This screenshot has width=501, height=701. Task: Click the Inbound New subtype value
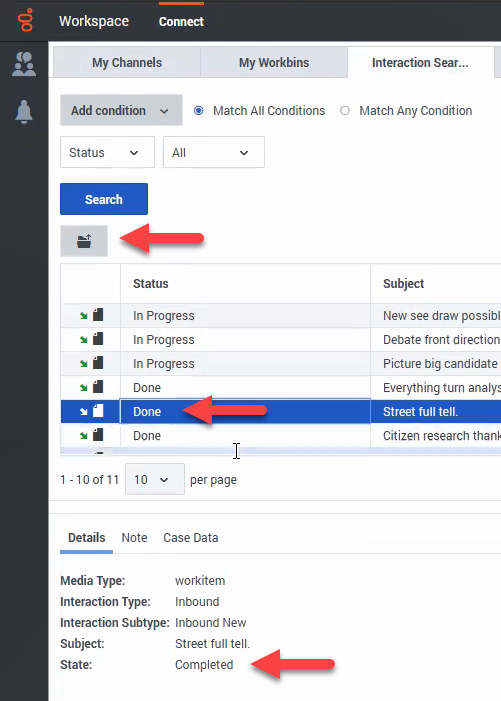pos(211,623)
